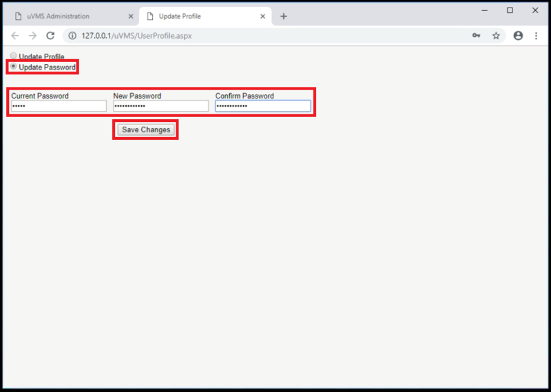The height and width of the screenshot is (392, 551).
Task: Select the Update Password radio button
Action: tap(13, 66)
